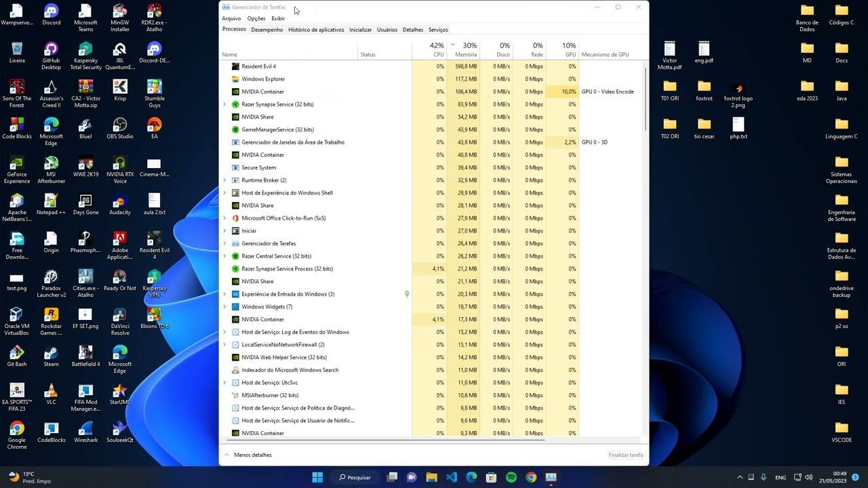The height and width of the screenshot is (488, 868).
Task: Open GitHub Desktop shortcut
Action: [51, 56]
